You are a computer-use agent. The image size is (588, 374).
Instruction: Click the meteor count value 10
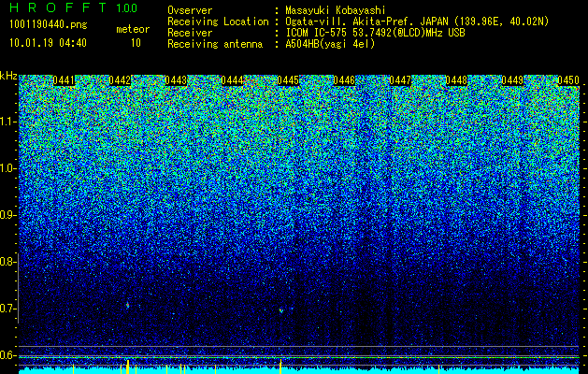coord(136,43)
